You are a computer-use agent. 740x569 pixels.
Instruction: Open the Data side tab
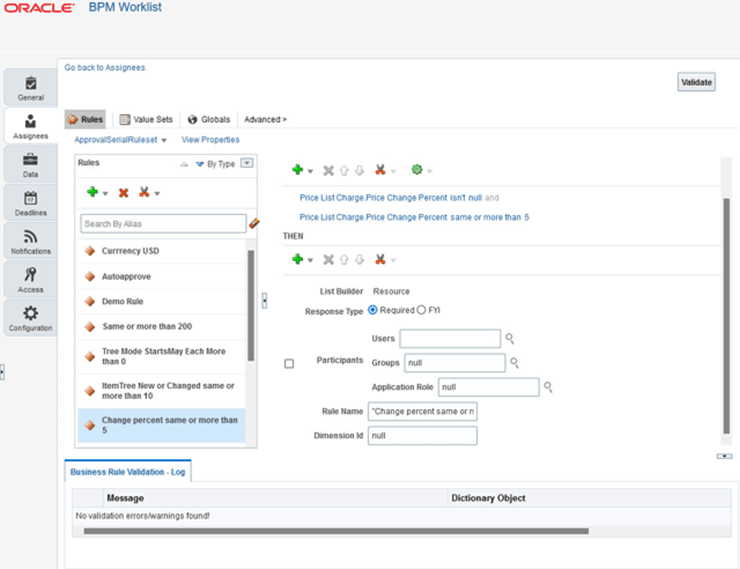pos(31,164)
